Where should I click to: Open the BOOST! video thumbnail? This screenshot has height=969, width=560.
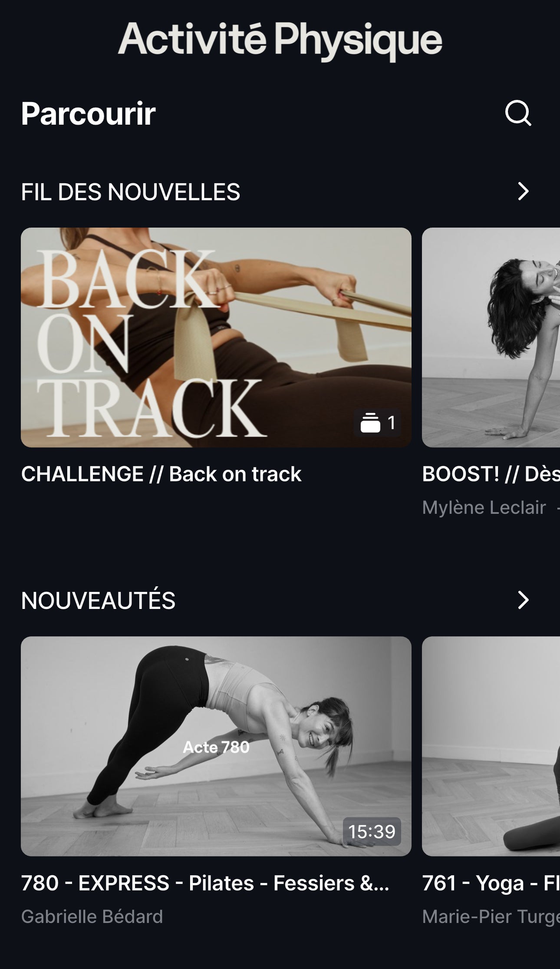click(x=491, y=337)
